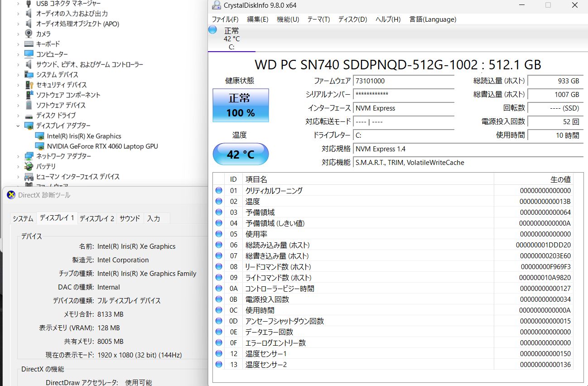
Task: Click the 05 使用率 status orb
Action: 219,234
